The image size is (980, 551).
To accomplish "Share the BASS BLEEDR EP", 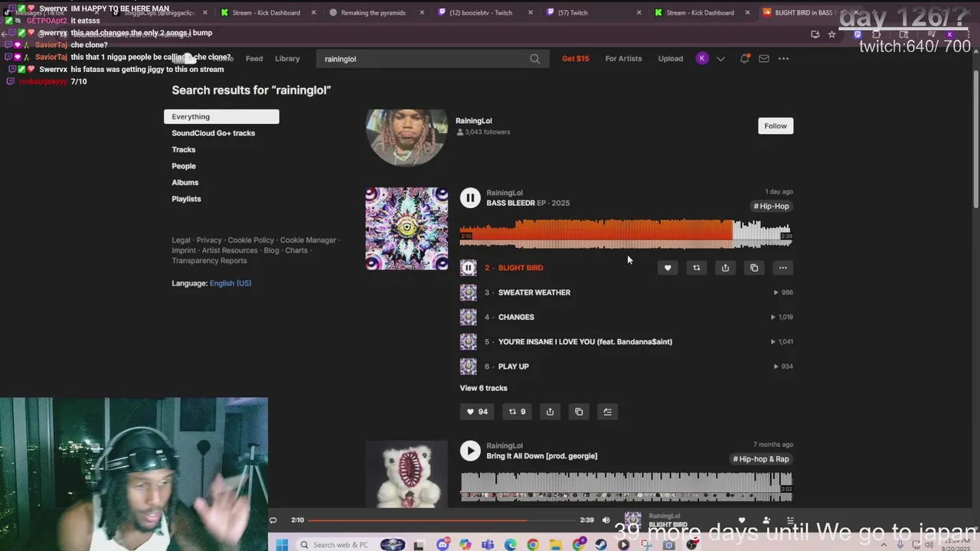I will coord(550,412).
